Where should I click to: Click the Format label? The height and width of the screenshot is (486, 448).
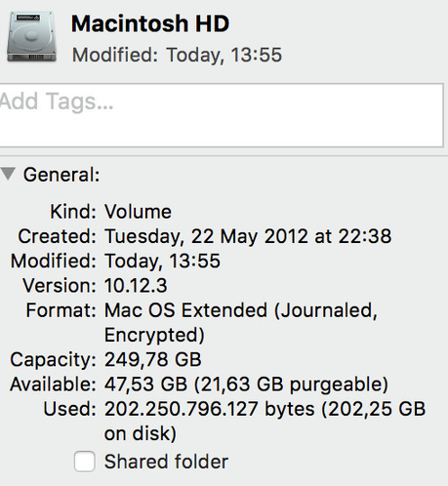pyautogui.click(x=61, y=310)
